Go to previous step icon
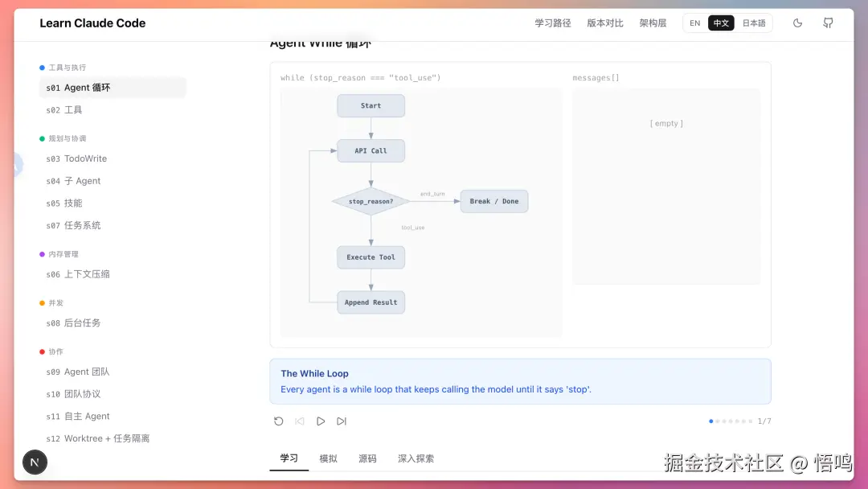 coord(300,421)
